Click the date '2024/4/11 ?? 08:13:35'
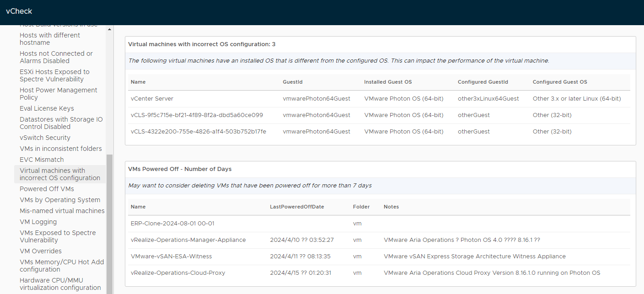 300,256
